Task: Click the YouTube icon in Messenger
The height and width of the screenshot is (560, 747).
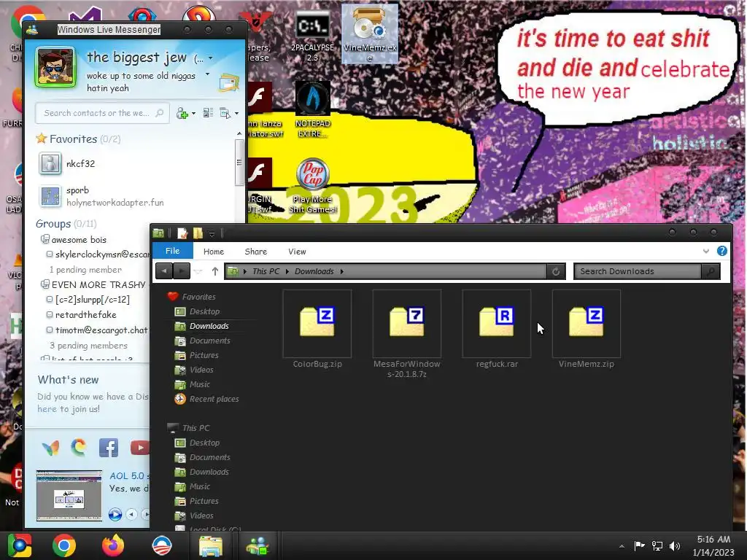Action: [139, 448]
